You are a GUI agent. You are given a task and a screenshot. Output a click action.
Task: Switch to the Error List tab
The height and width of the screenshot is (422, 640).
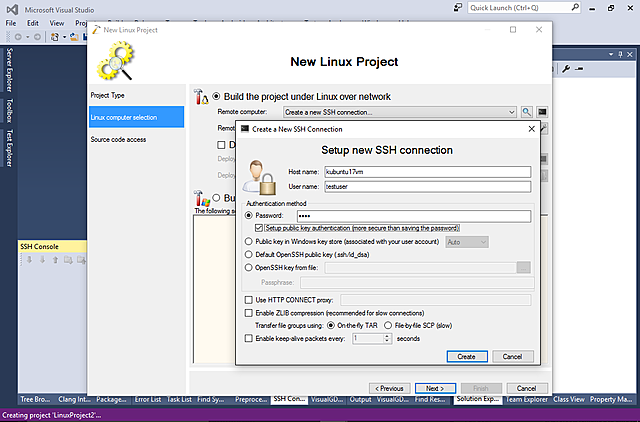(x=148, y=399)
